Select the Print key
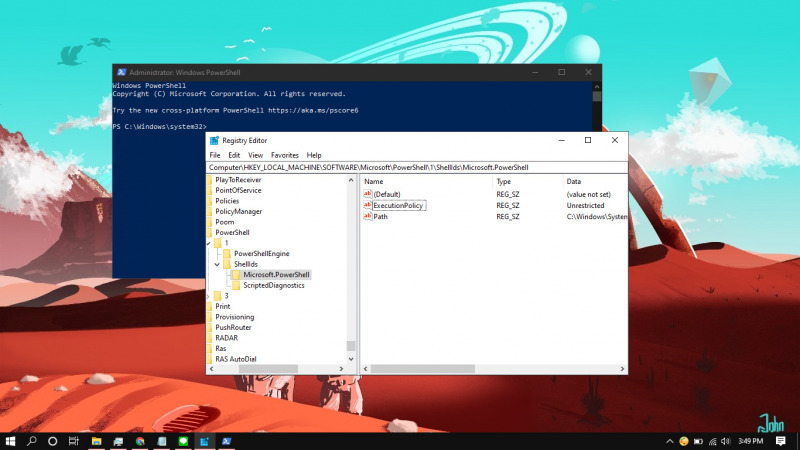 222,306
